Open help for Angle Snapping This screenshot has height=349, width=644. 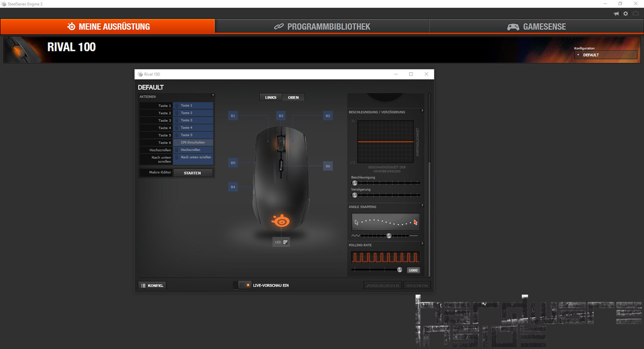click(422, 205)
